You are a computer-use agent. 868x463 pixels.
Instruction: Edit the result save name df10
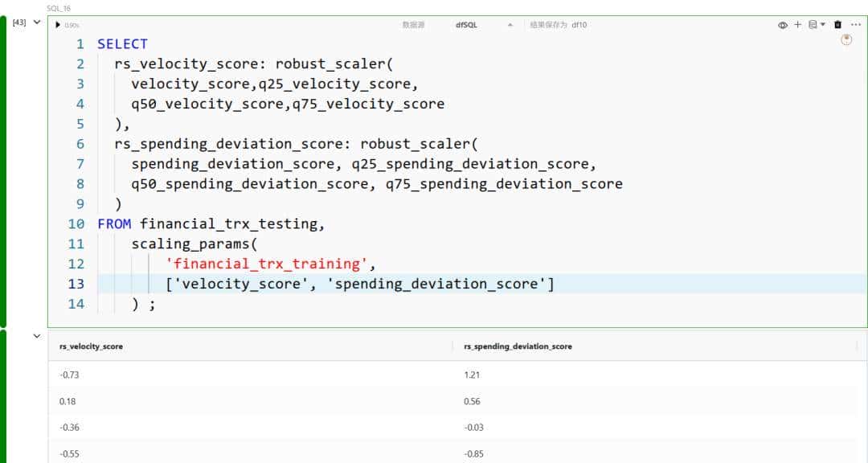(x=579, y=25)
